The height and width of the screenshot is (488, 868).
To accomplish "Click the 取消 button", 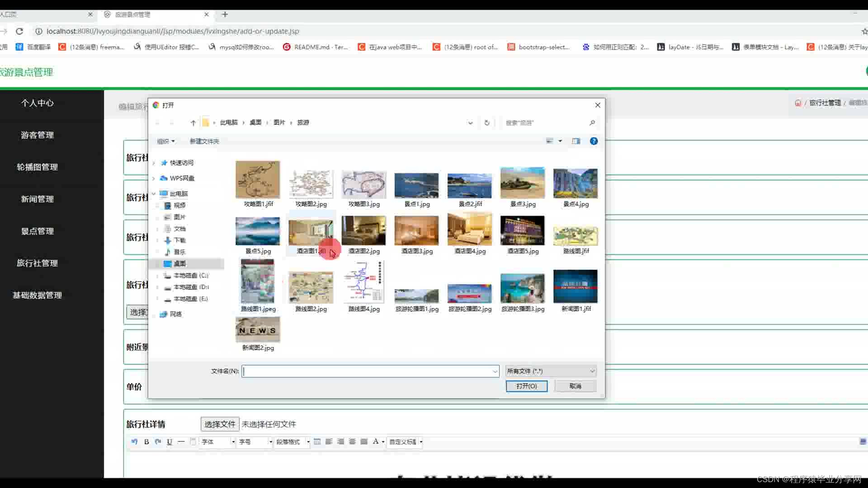I will 575,386.
